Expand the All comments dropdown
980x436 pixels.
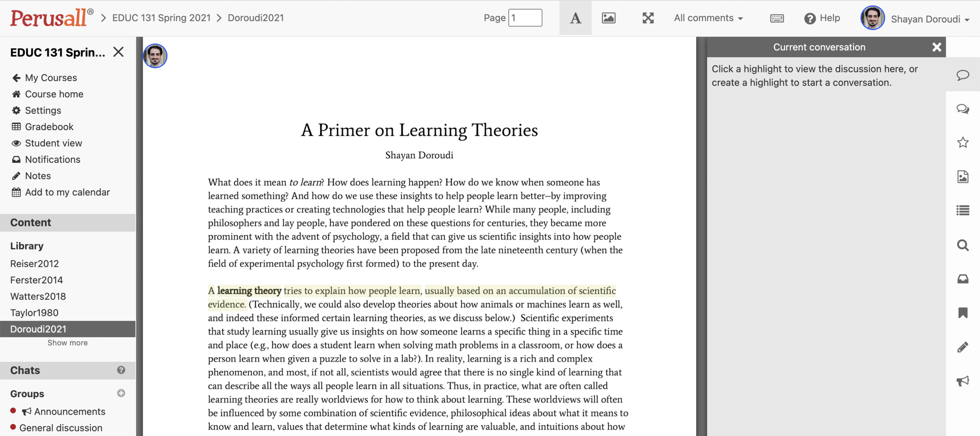708,18
